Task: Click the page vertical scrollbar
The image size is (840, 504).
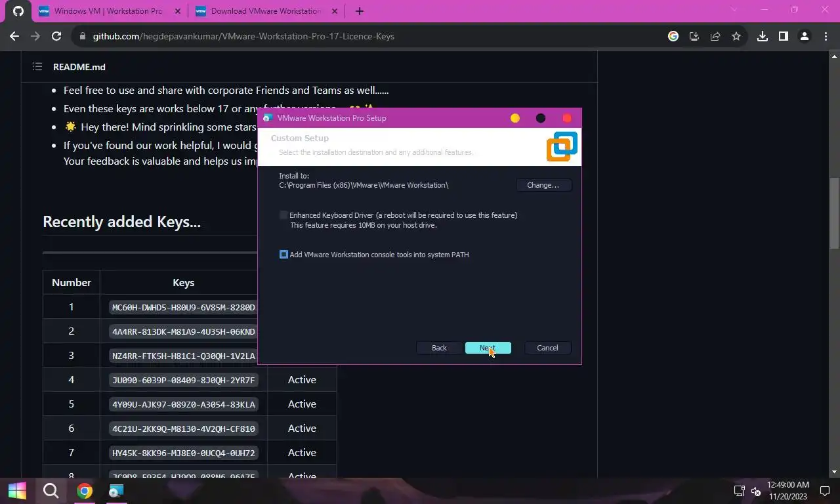Action: click(x=835, y=213)
